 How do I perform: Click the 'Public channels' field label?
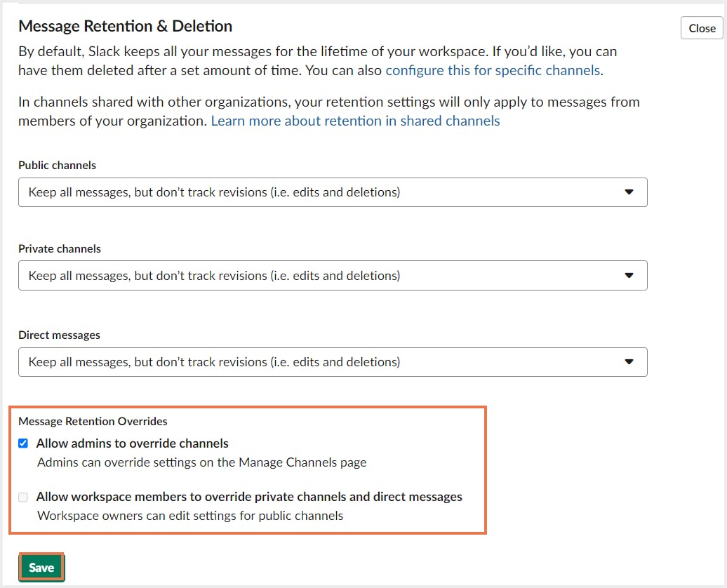coord(57,166)
